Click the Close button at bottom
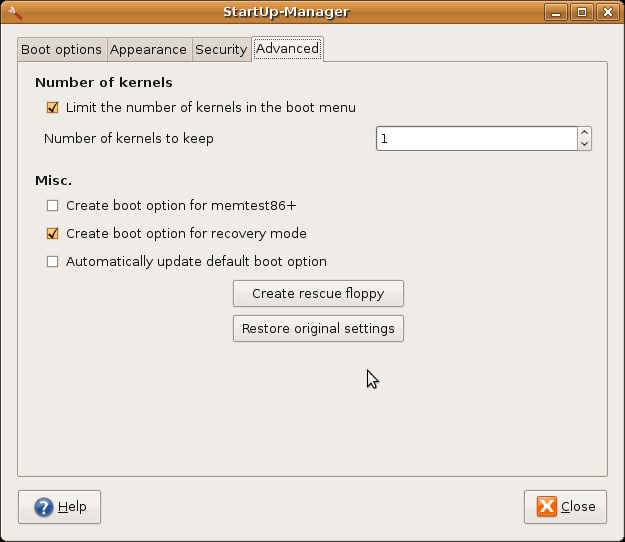 pos(566,507)
